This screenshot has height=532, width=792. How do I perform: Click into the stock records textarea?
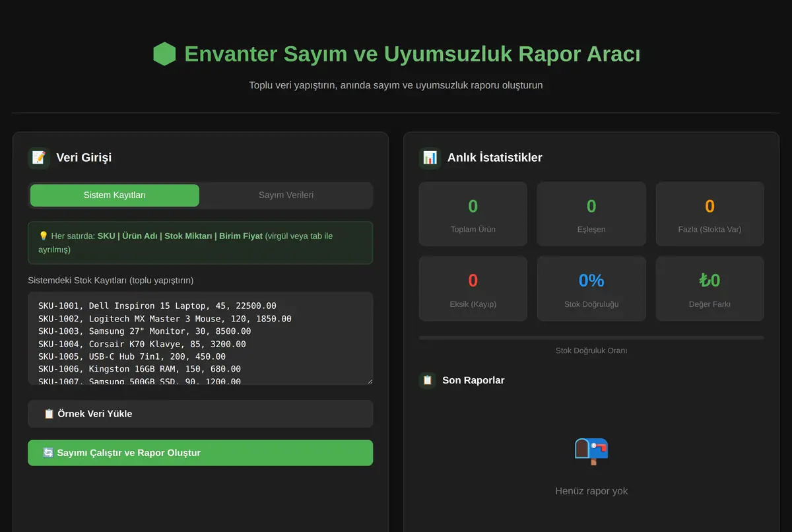click(x=201, y=339)
